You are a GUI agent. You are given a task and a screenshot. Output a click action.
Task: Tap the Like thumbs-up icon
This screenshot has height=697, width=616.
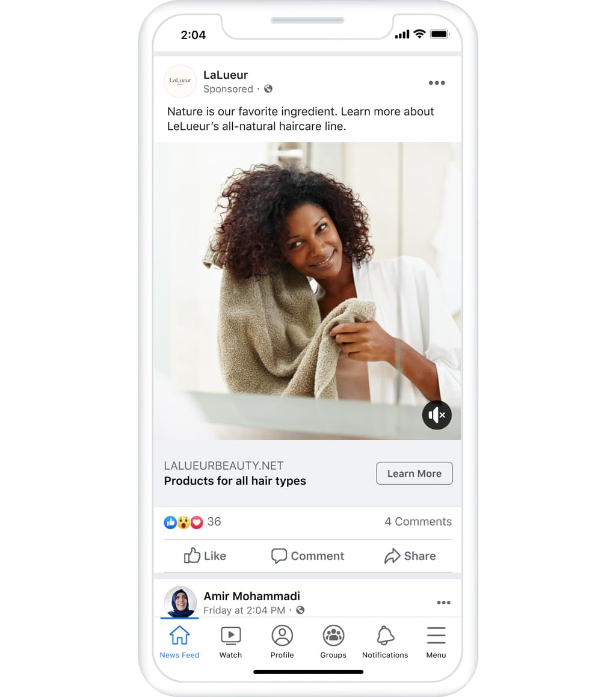click(x=192, y=555)
